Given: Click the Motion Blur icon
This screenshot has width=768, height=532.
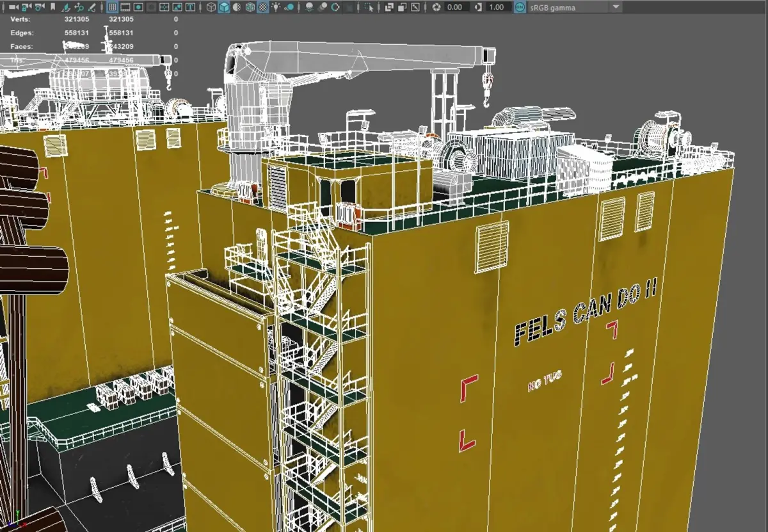Looking at the screenshot, I should 322,7.
